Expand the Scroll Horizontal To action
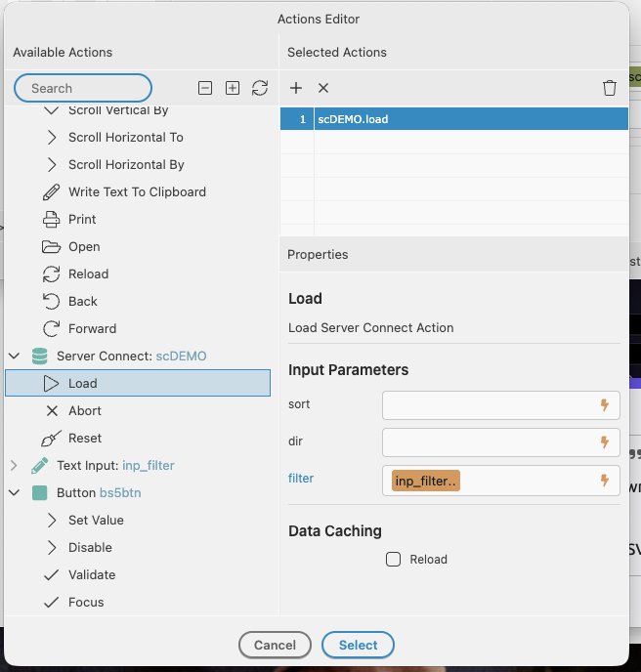 coord(52,138)
